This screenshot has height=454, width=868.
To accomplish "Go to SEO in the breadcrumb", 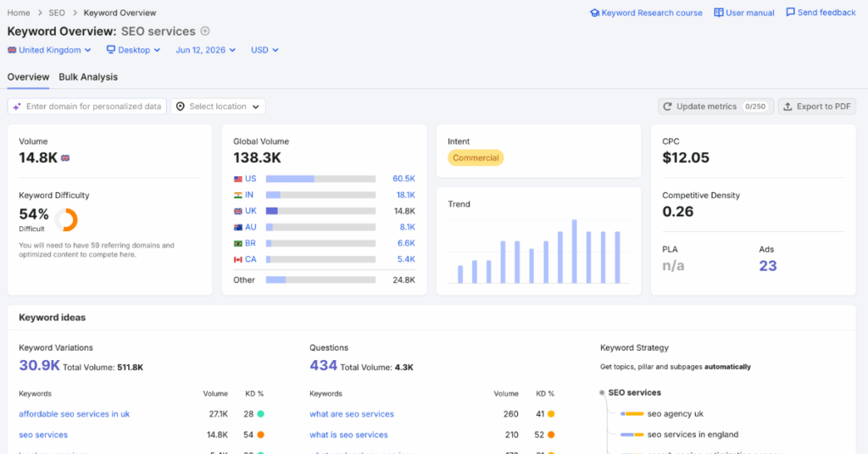I will point(57,13).
